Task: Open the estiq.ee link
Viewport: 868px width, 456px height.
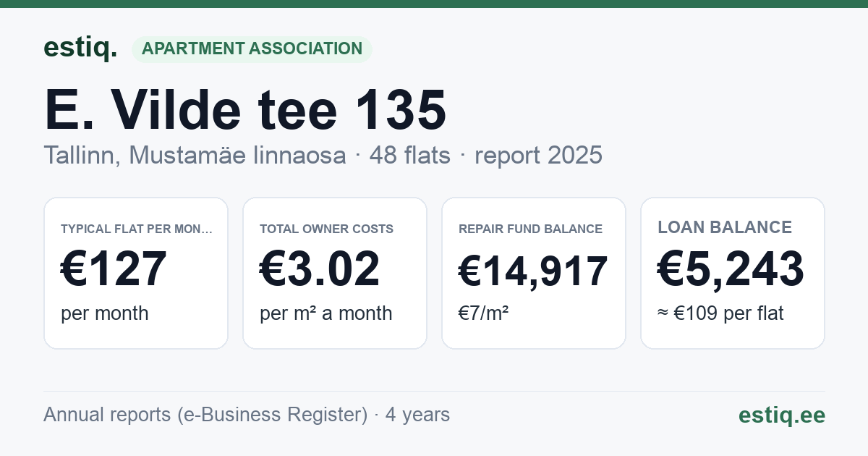Action: pyautogui.click(x=782, y=415)
